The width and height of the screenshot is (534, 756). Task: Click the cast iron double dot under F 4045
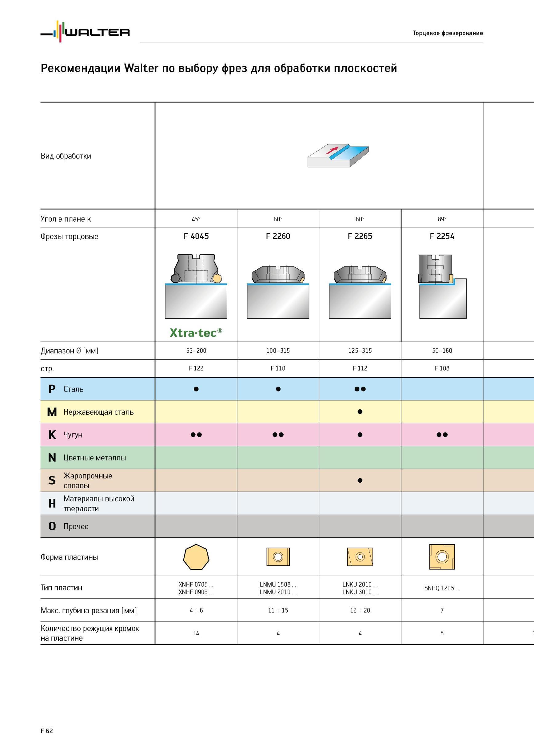click(196, 435)
